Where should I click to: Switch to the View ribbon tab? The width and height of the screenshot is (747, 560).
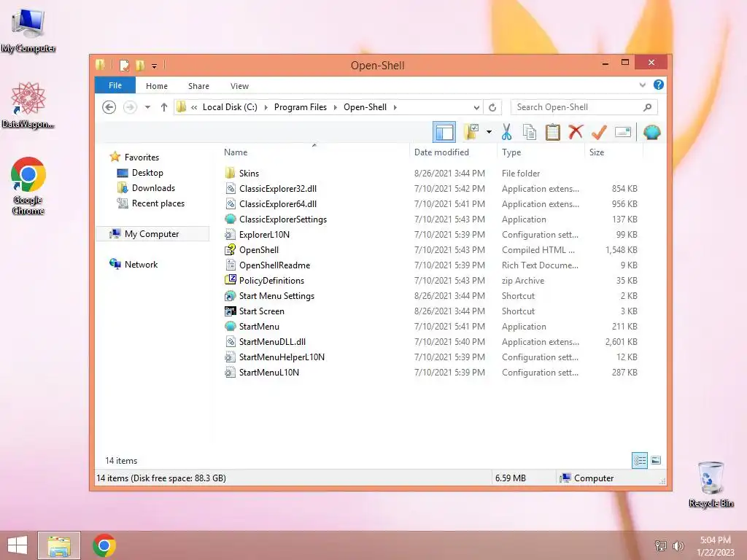[x=239, y=86]
